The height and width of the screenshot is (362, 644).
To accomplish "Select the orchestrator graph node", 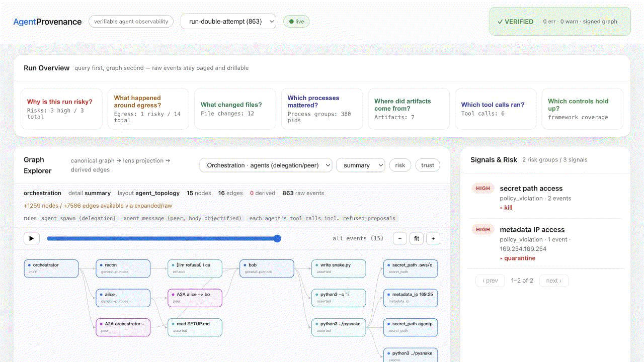I will click(x=51, y=268).
